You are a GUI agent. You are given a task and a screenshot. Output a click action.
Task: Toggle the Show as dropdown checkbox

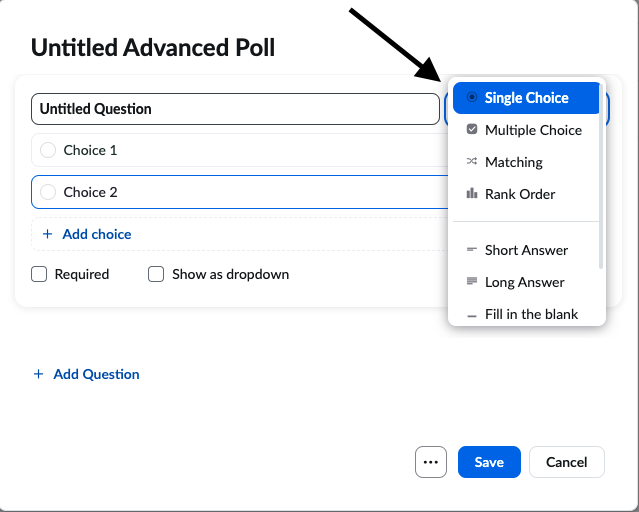(x=156, y=274)
